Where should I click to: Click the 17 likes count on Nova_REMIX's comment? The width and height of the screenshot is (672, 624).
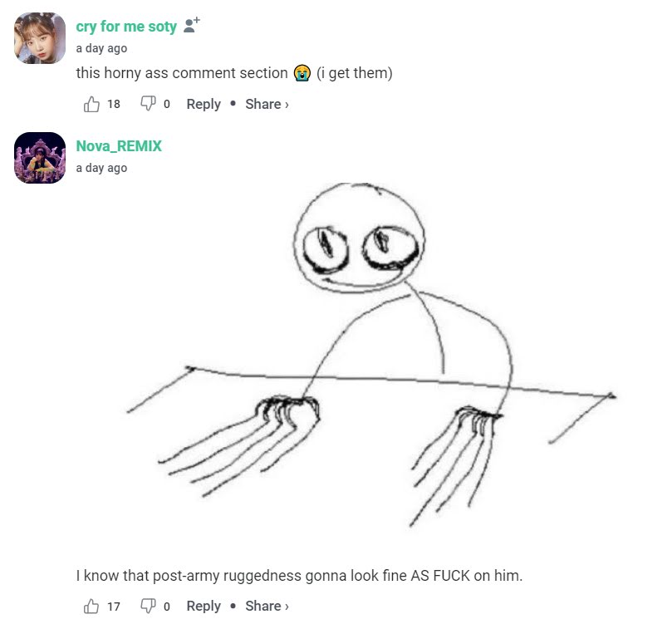[114, 607]
